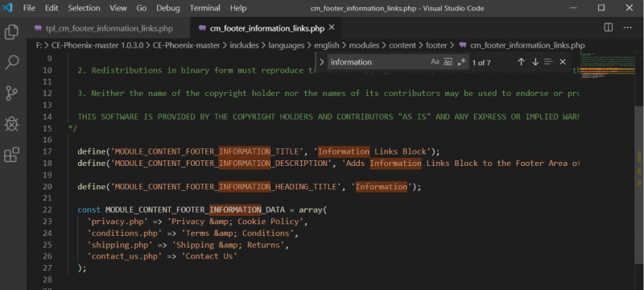This screenshot has width=644, height=290.
Task: Switch to tpl_cm_footer_information_links.php tab
Action: (109, 28)
